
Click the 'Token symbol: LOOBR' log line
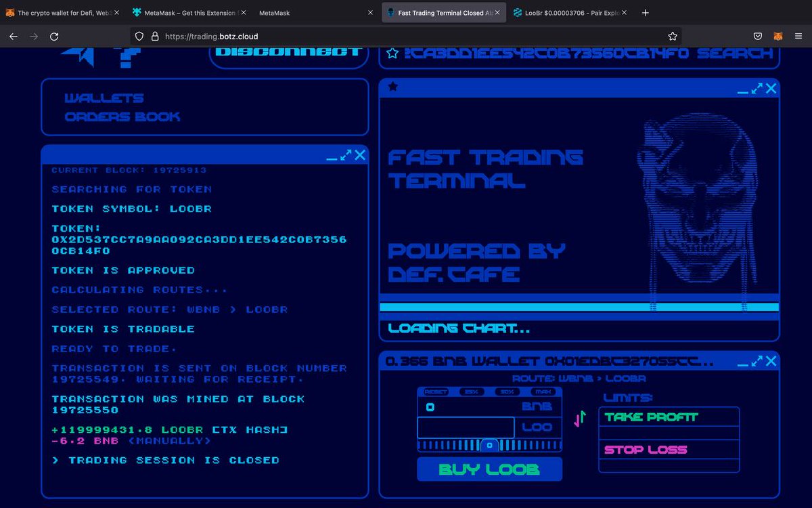coord(132,209)
